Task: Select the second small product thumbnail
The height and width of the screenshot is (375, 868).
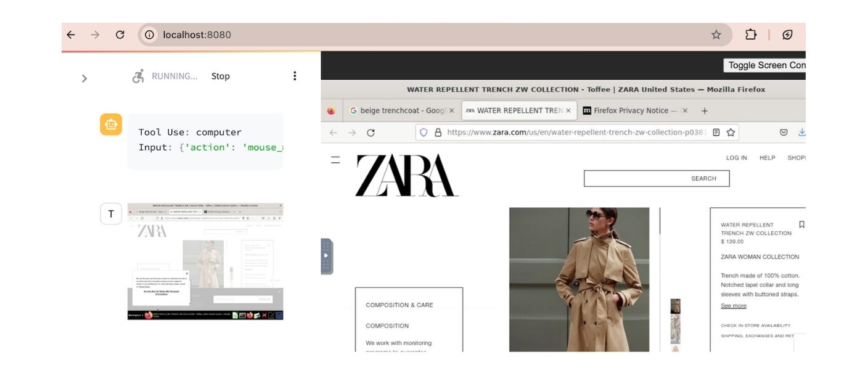Action: pyautogui.click(x=675, y=329)
